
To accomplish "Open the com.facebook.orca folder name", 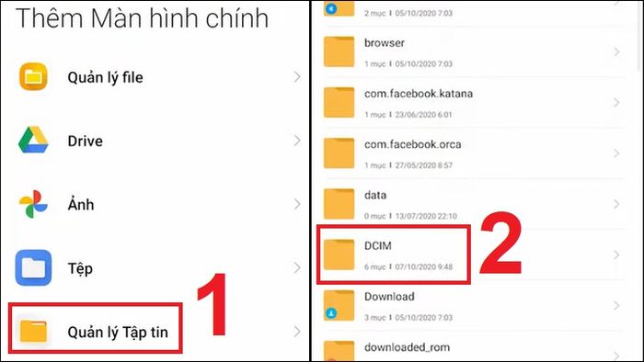I will click(412, 144).
